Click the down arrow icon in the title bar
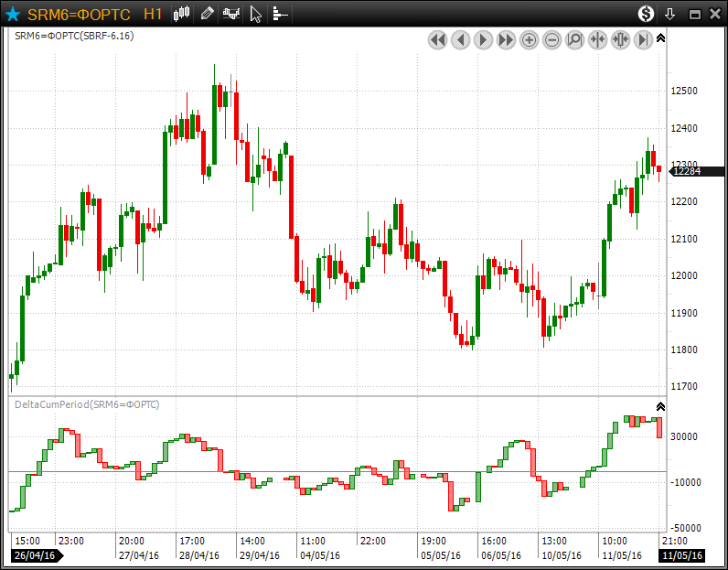This screenshot has height=570, width=728. (x=669, y=14)
